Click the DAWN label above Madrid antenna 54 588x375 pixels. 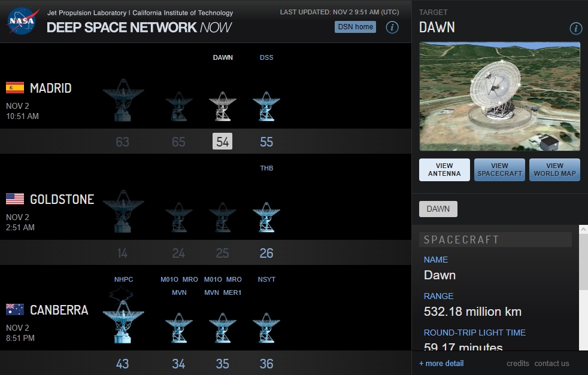[x=223, y=57]
